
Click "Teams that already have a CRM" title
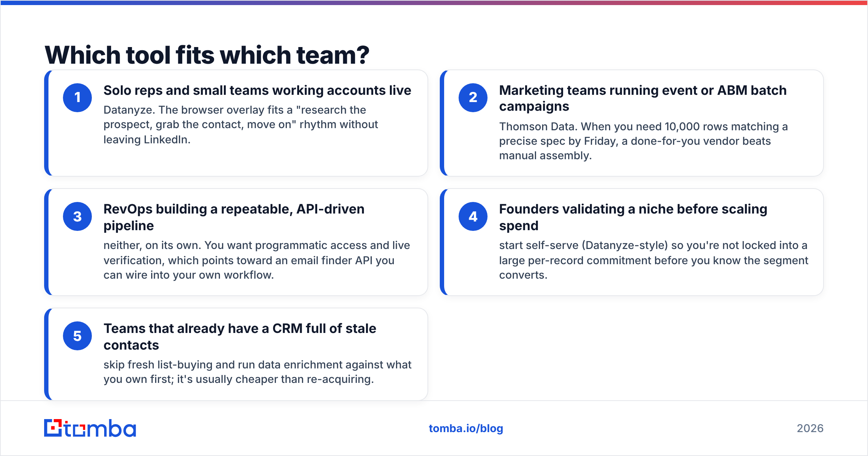point(240,337)
